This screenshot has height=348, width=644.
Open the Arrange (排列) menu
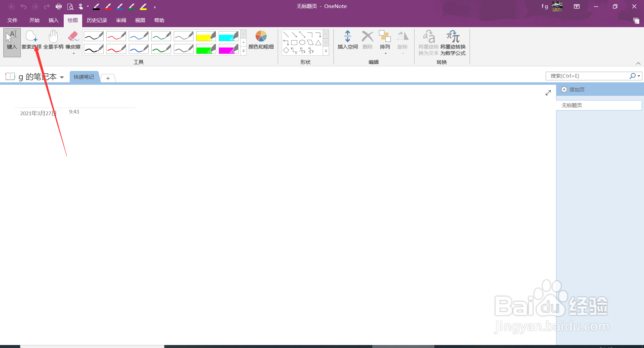[x=385, y=42]
